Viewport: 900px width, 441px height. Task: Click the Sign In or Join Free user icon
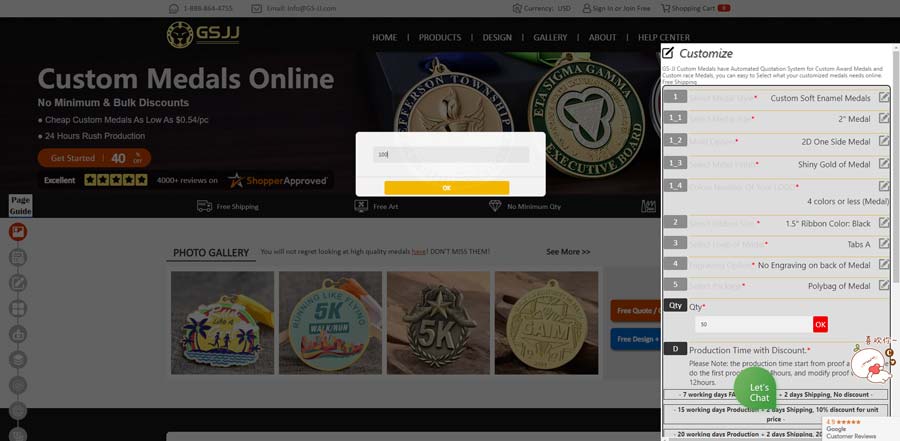[587, 9]
